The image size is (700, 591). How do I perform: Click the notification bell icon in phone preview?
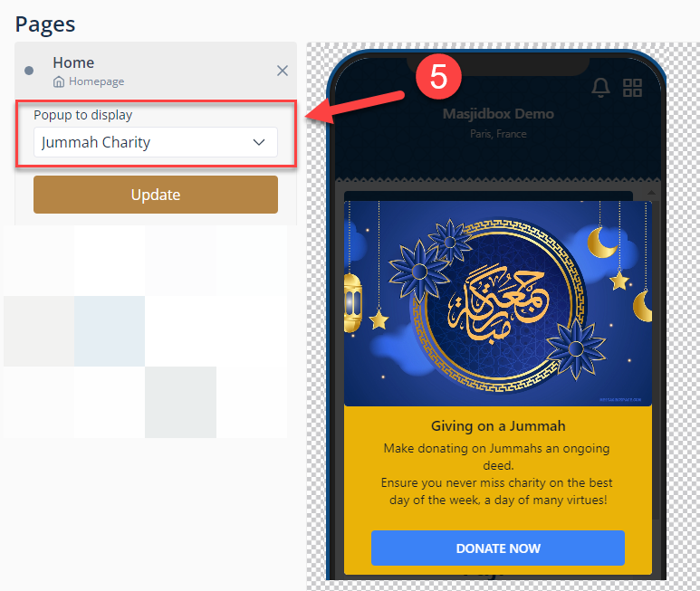(x=600, y=88)
